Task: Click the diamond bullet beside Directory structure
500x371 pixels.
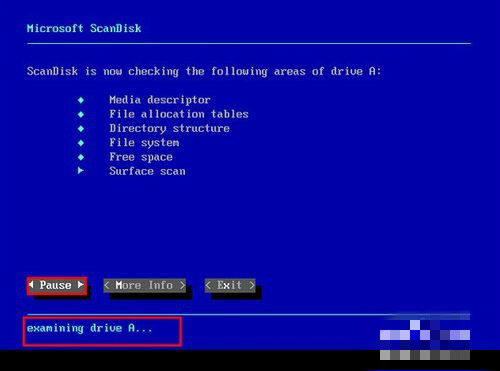Action: (81, 129)
